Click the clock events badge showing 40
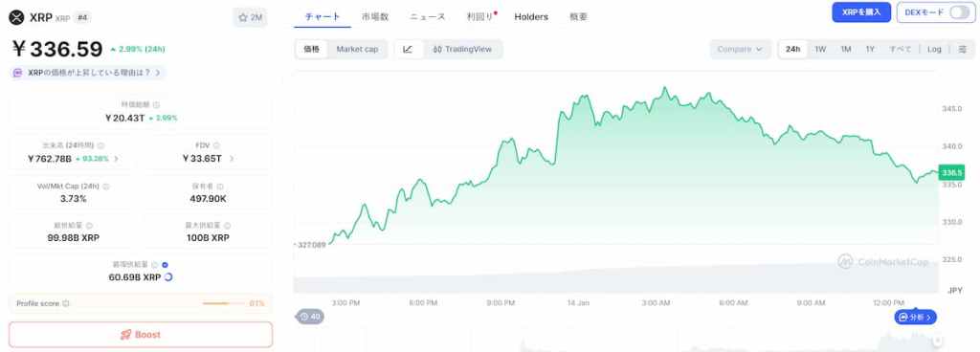The image size is (980, 352). 310,317
